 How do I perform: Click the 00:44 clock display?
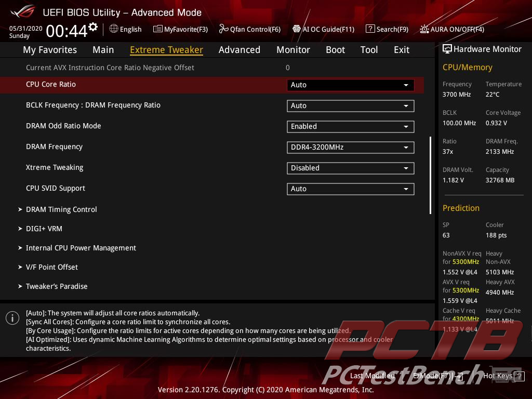[x=66, y=31]
